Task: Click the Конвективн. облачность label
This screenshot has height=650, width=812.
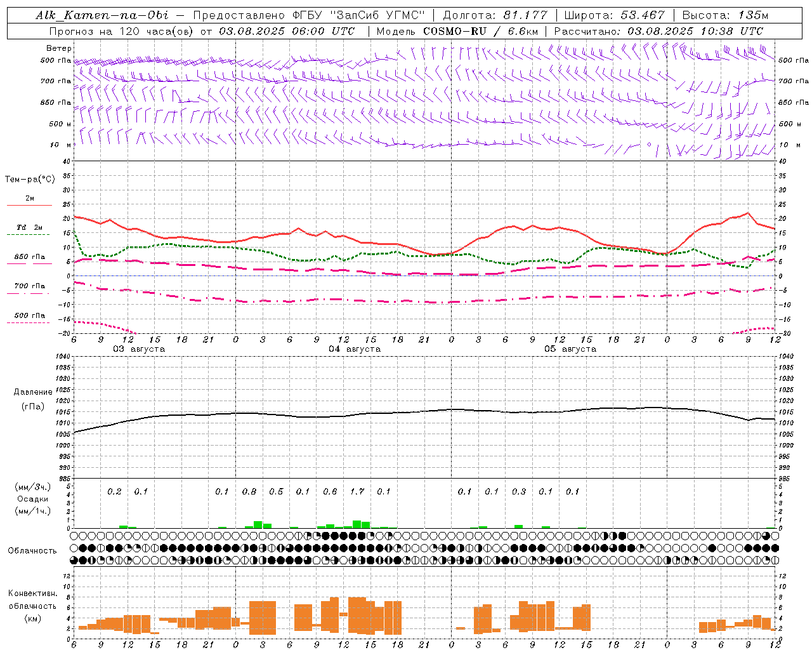Action: pyautogui.click(x=32, y=600)
